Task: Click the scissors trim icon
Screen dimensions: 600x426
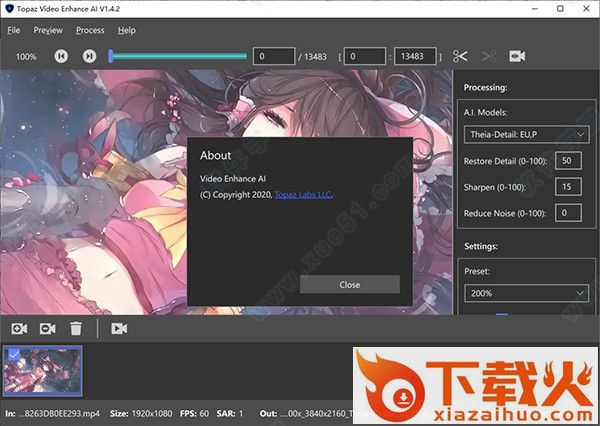Action: tap(460, 56)
